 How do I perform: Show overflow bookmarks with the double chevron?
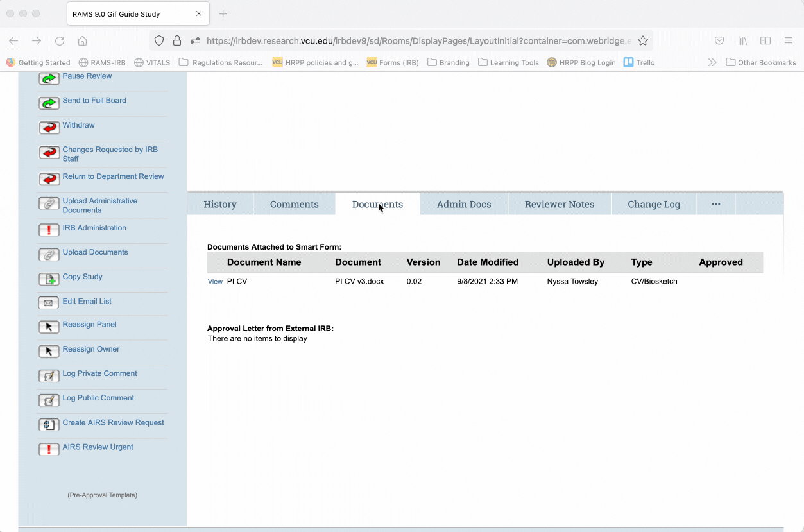click(712, 62)
